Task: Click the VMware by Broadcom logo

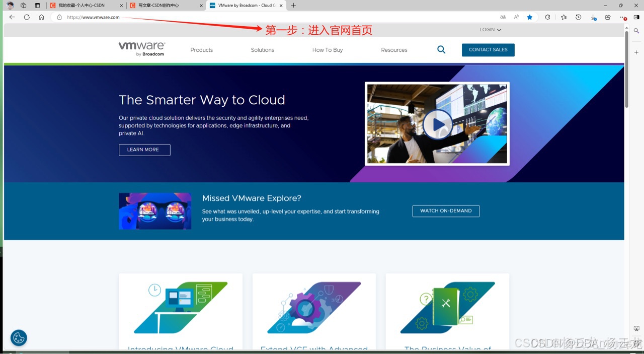Action: pos(142,48)
